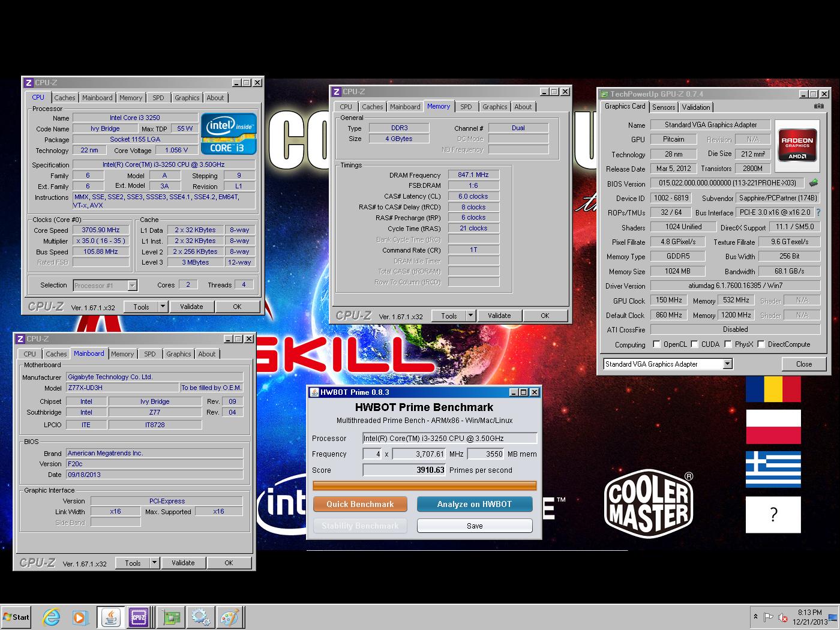This screenshot has height=630, width=840.
Task: Click OK in CPU-Z Mainboard window
Action: click(229, 563)
